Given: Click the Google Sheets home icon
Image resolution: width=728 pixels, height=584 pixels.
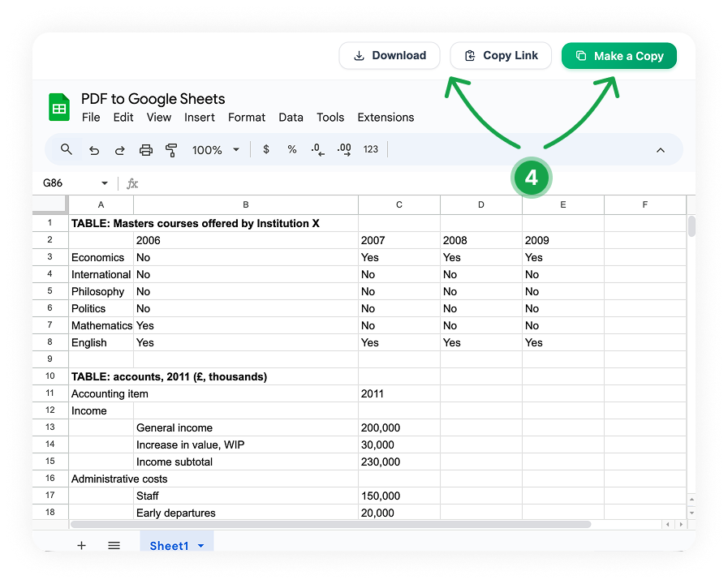Looking at the screenshot, I should [x=58, y=107].
